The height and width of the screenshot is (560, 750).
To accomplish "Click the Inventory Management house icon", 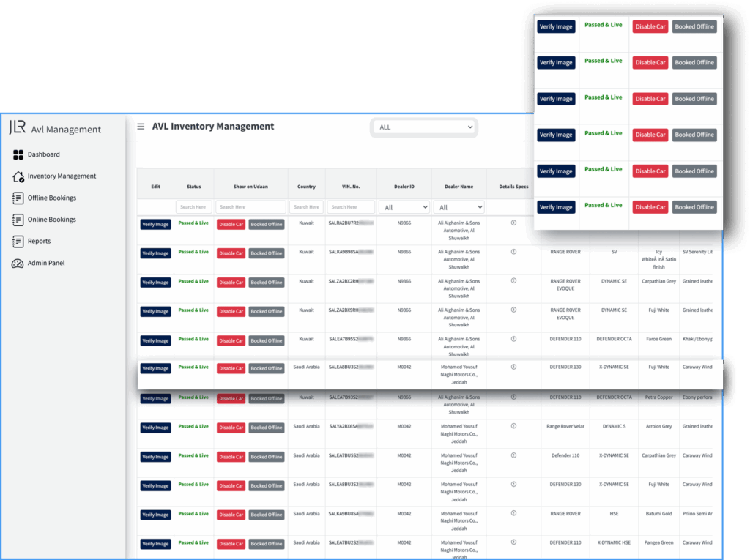I will (x=18, y=176).
